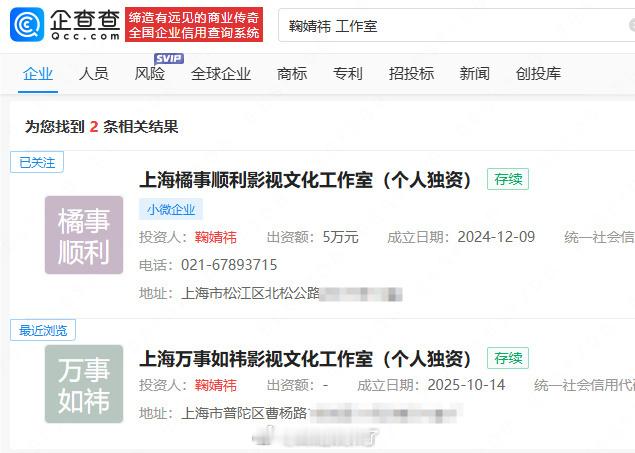The width and height of the screenshot is (635, 453).
Task: Click the 万事如祎 company logo thumbnail
Action: click(x=84, y=384)
